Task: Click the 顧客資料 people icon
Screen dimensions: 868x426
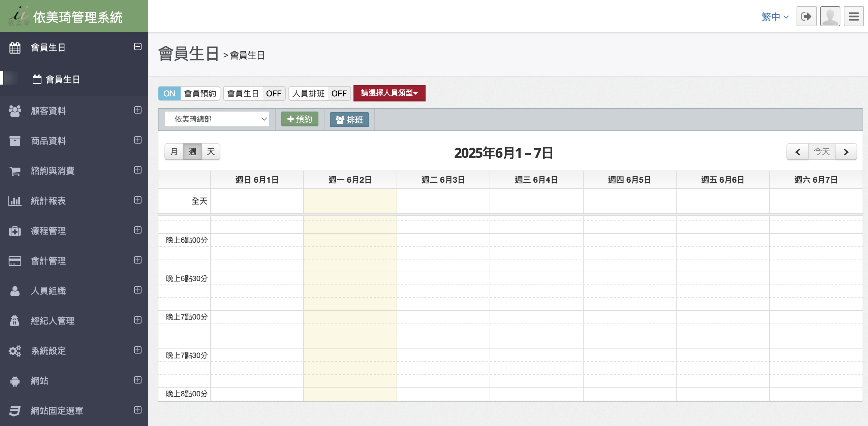Action: pos(15,111)
